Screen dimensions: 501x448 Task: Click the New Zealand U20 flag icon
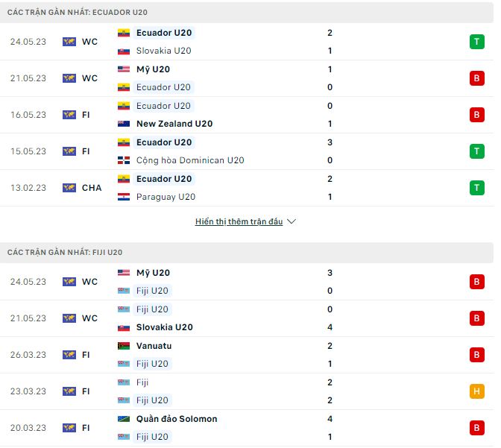click(x=124, y=124)
